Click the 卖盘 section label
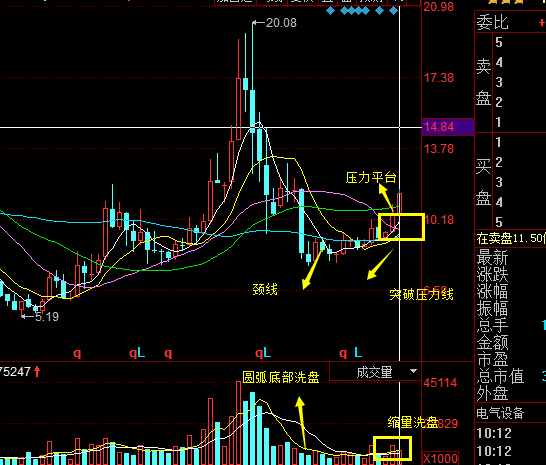This screenshot has width=546, height=465. [x=483, y=82]
